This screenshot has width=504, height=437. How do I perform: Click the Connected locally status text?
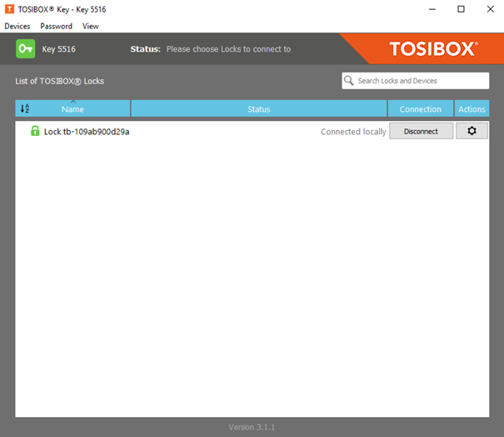tap(353, 132)
